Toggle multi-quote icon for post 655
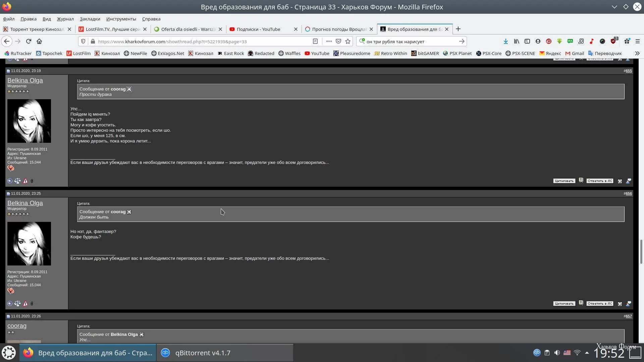The height and width of the screenshot is (362, 644). (x=581, y=180)
